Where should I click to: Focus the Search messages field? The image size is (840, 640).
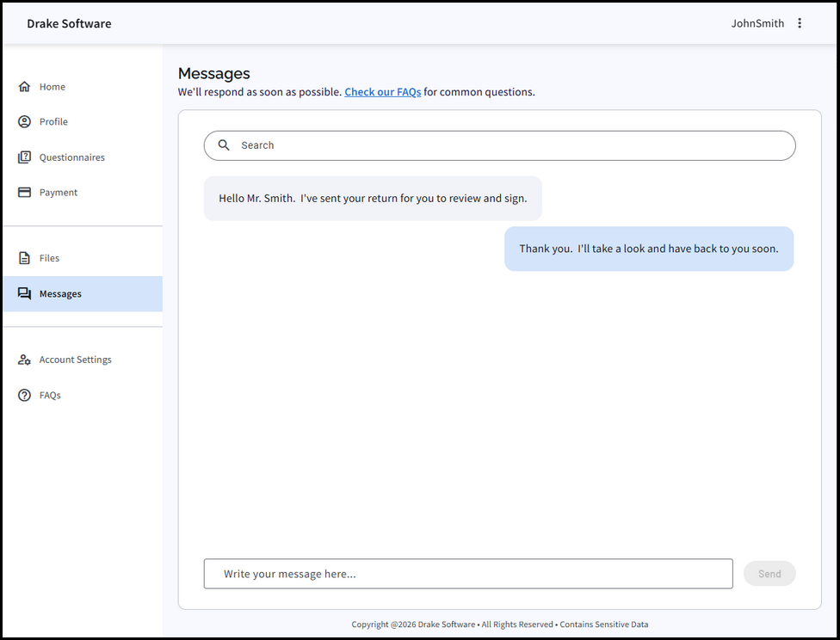point(508,145)
